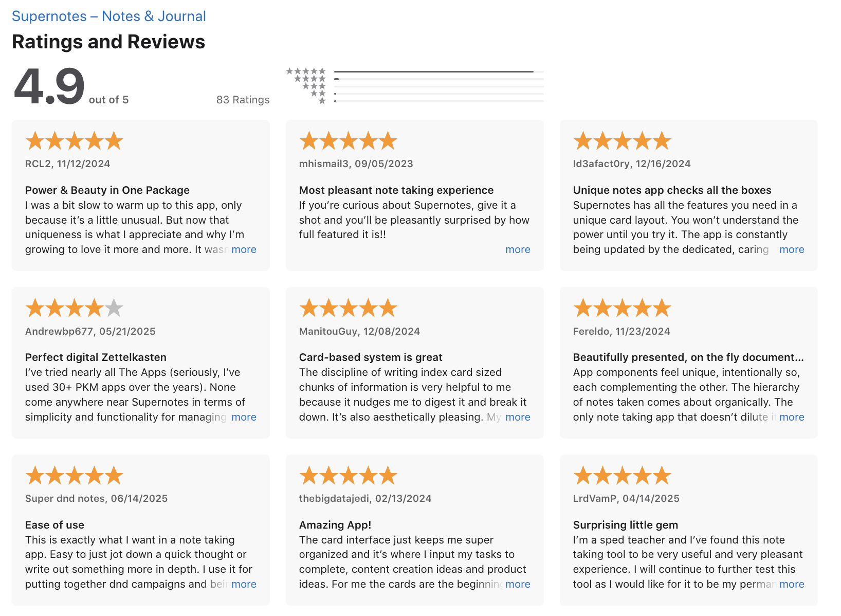Expand thebigdatajedi's Amazing App review
Viewport: 841px width, 616px height.
pyautogui.click(x=518, y=584)
